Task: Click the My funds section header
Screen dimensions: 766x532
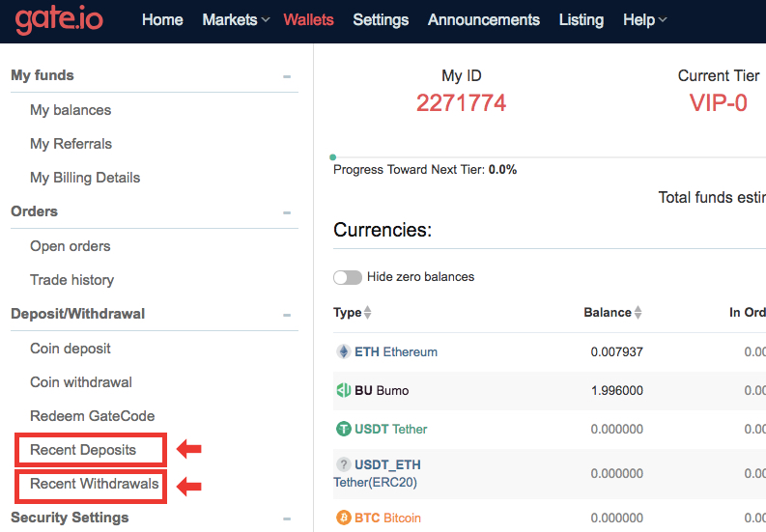Action: click(x=43, y=75)
